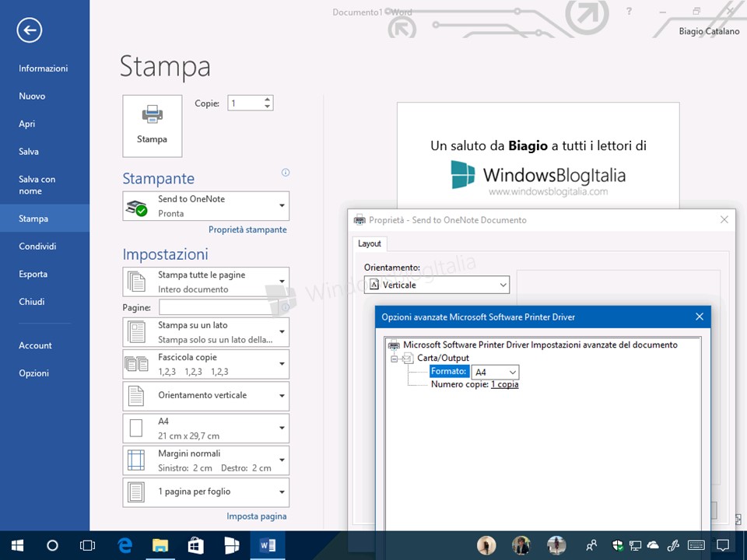Select Informazioni in the backstage menu
This screenshot has width=747, height=560.
(x=44, y=68)
